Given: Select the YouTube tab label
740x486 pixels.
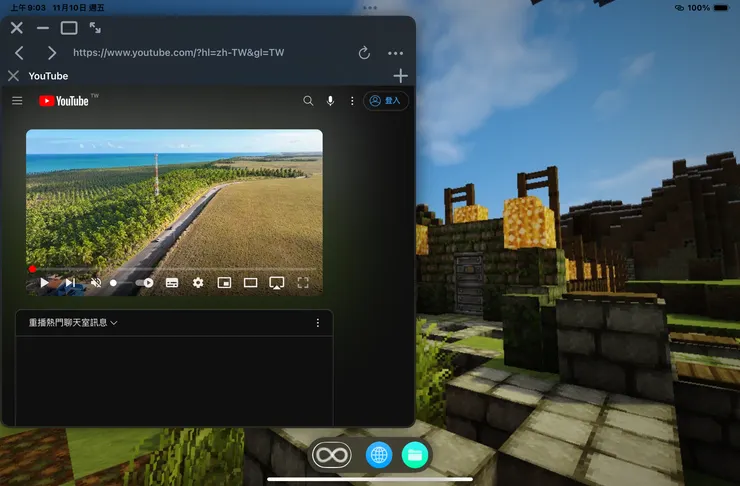Looking at the screenshot, I should [48, 76].
